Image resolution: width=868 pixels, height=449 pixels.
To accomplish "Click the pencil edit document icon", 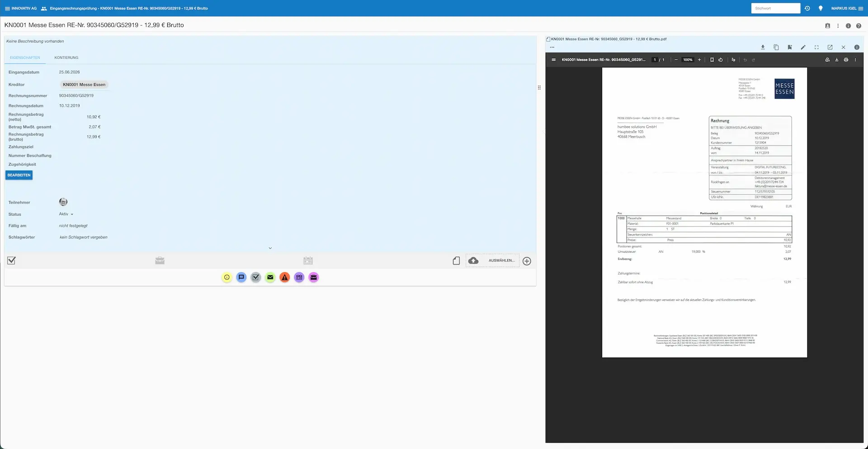I will (x=803, y=47).
